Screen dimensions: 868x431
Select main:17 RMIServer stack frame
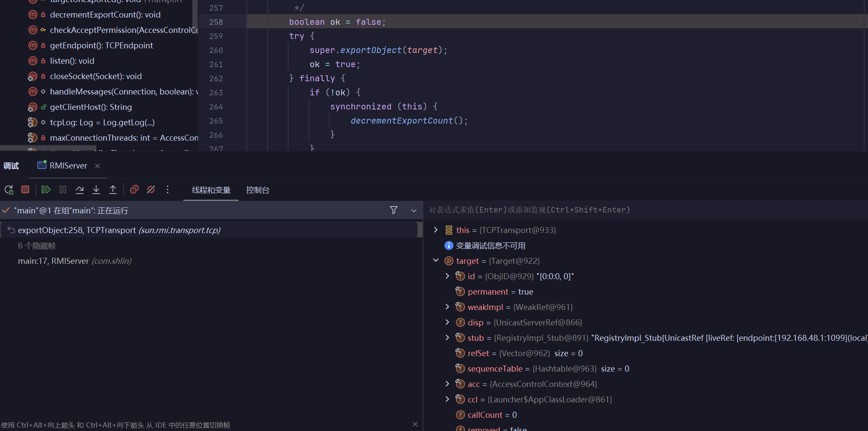click(x=75, y=261)
